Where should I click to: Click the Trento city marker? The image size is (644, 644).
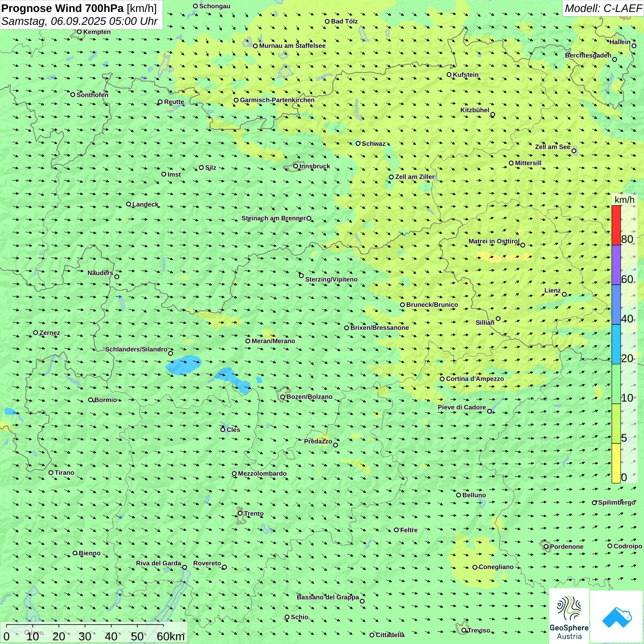coord(240,513)
